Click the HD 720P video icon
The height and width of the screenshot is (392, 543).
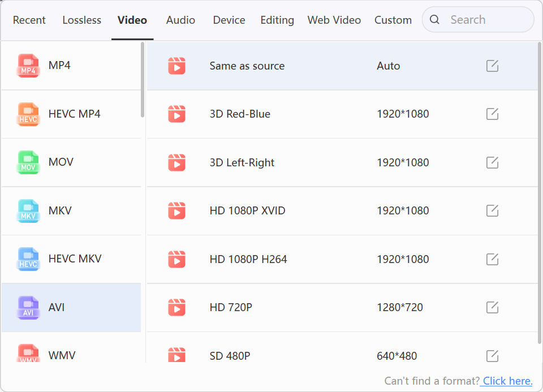176,307
